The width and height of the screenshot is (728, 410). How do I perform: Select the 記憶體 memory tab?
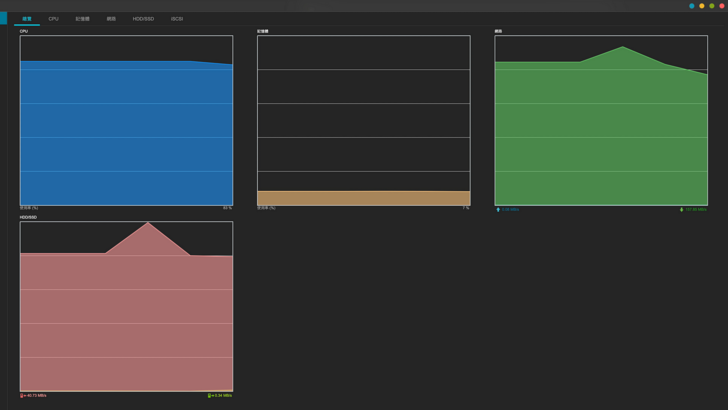82,19
